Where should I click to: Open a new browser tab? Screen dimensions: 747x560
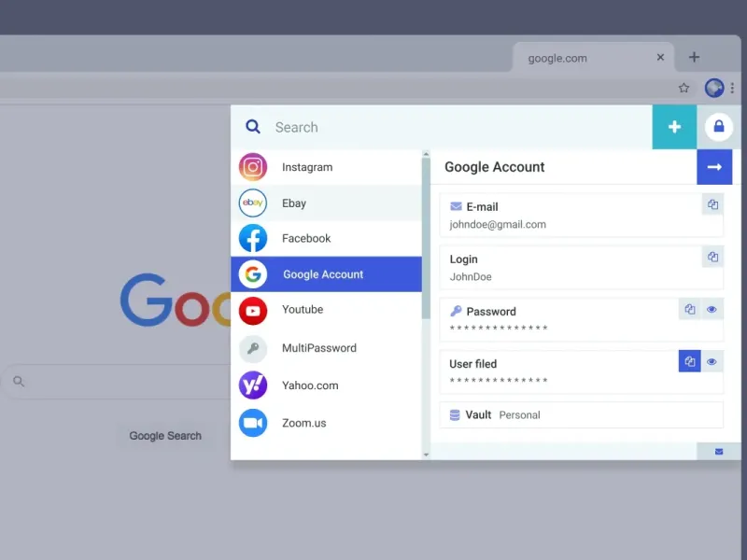coord(694,57)
